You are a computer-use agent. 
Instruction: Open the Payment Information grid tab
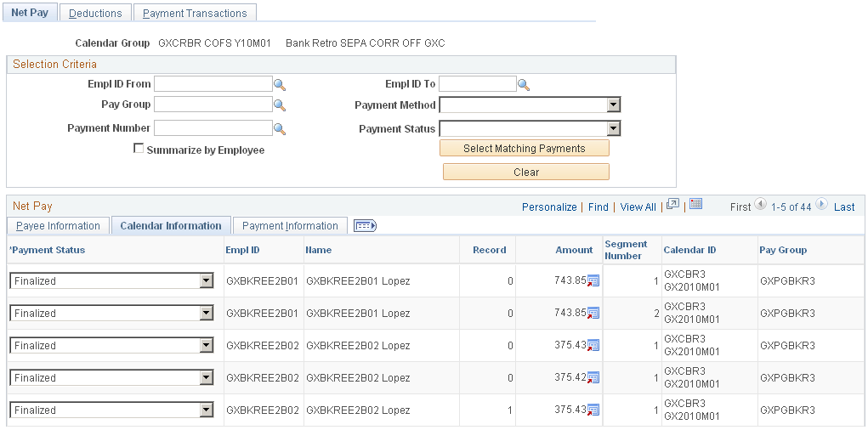[290, 226]
